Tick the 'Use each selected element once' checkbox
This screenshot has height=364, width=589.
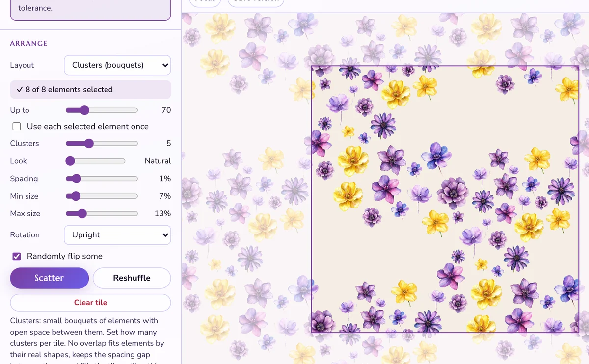pos(17,127)
